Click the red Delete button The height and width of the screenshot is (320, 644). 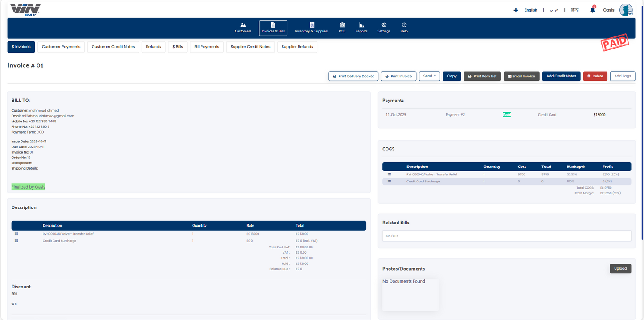click(x=595, y=76)
